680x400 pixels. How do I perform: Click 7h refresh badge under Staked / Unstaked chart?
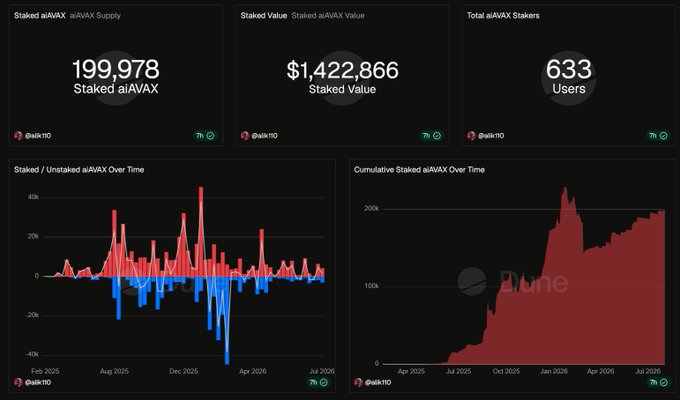coord(318,382)
